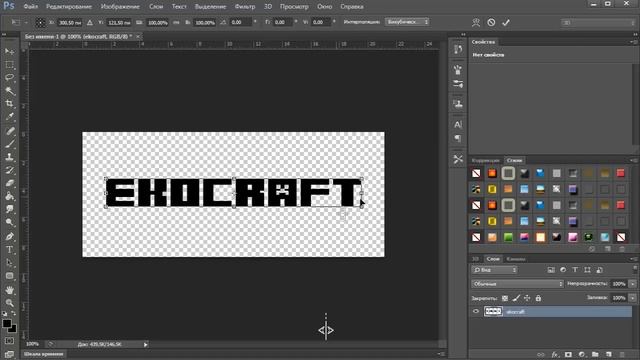Switch to the Каналы tab
The width and height of the screenshot is (640, 360).
(x=516, y=259)
